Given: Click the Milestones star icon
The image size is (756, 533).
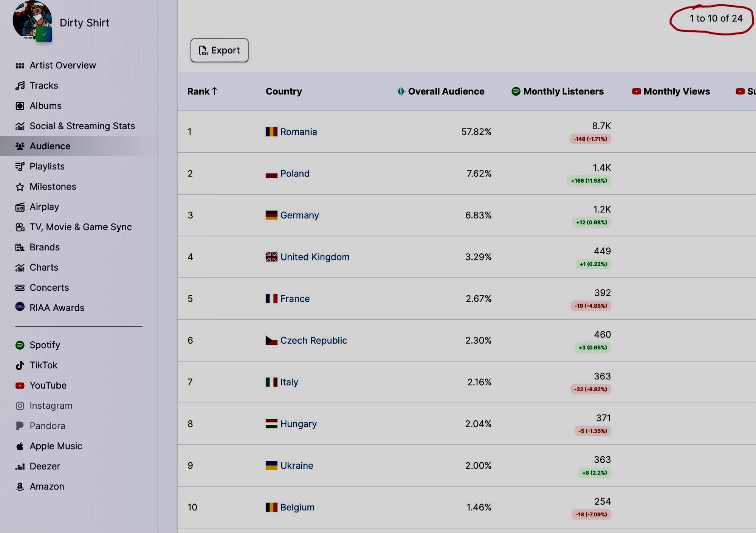Looking at the screenshot, I should click(x=20, y=187).
